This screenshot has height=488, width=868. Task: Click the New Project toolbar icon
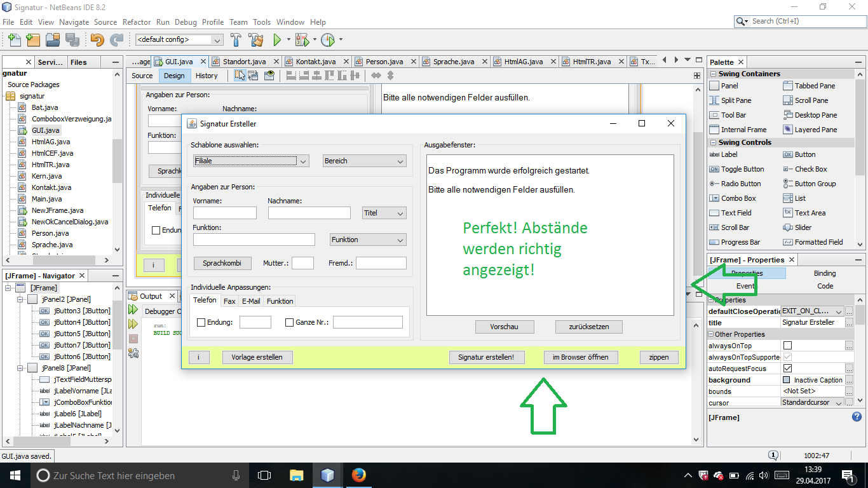(x=33, y=39)
